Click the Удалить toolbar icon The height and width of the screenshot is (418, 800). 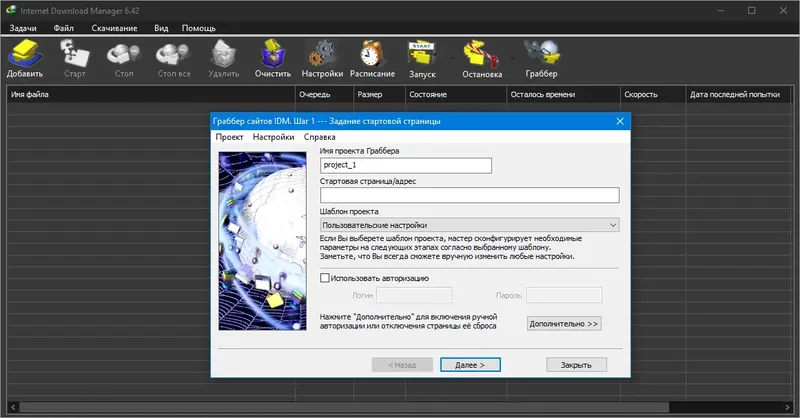(223, 54)
